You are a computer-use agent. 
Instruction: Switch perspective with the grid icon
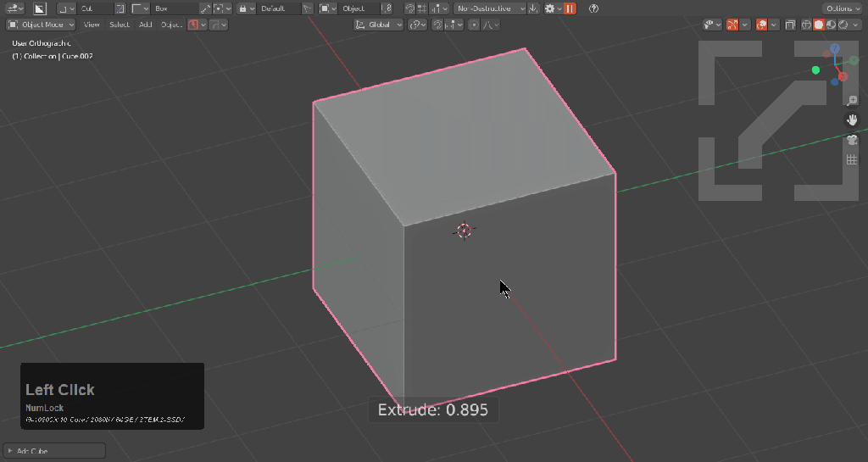tap(852, 159)
